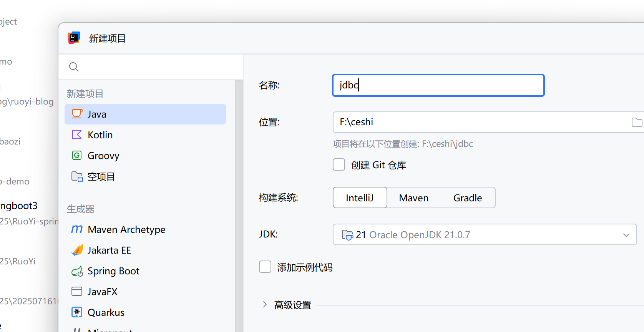
Task: Select Groovy in project type list
Action: tap(145, 156)
